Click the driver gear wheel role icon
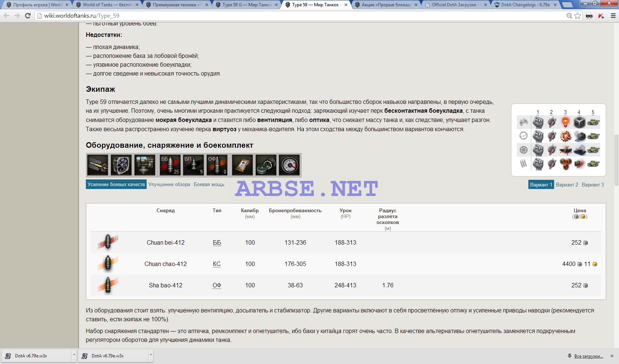Screen dimensions: 619x364 click(524, 150)
